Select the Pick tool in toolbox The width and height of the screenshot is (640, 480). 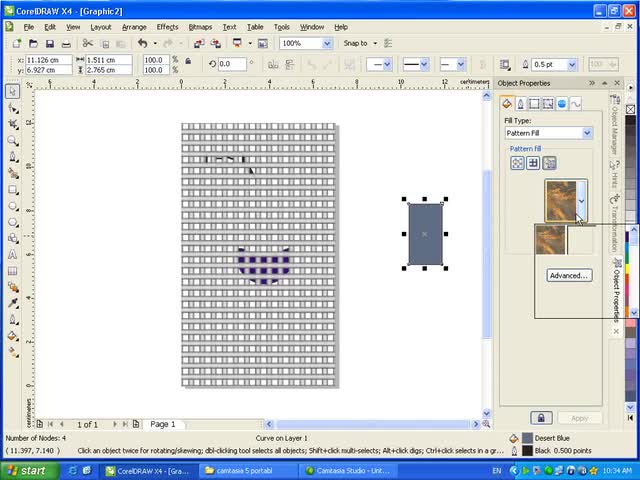[12, 91]
